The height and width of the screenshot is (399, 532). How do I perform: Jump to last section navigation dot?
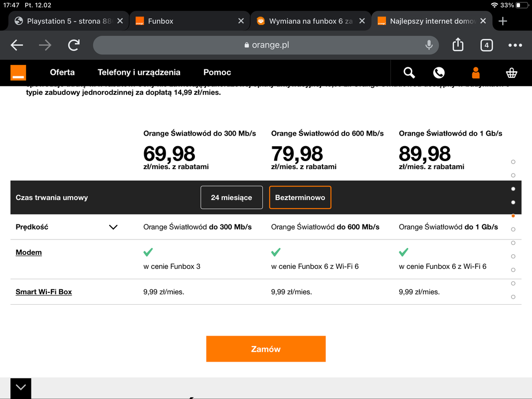click(513, 297)
